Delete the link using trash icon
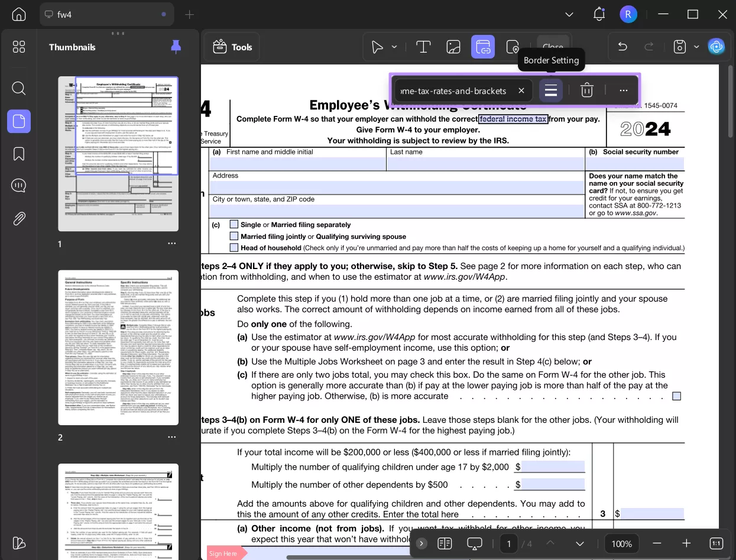Screen dimensions: 736x560 click(586, 90)
